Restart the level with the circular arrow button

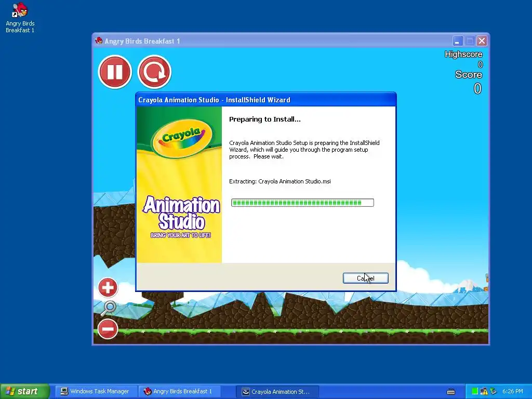click(154, 72)
